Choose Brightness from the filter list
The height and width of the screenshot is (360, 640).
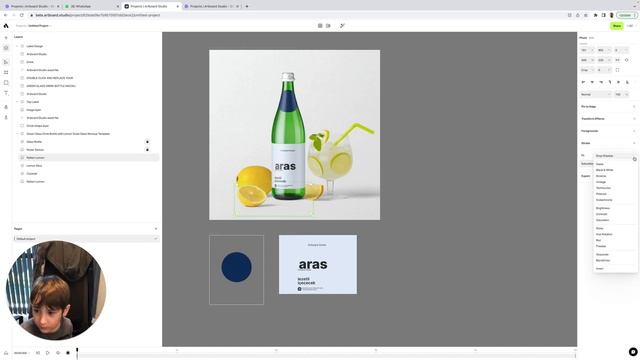coord(603,208)
